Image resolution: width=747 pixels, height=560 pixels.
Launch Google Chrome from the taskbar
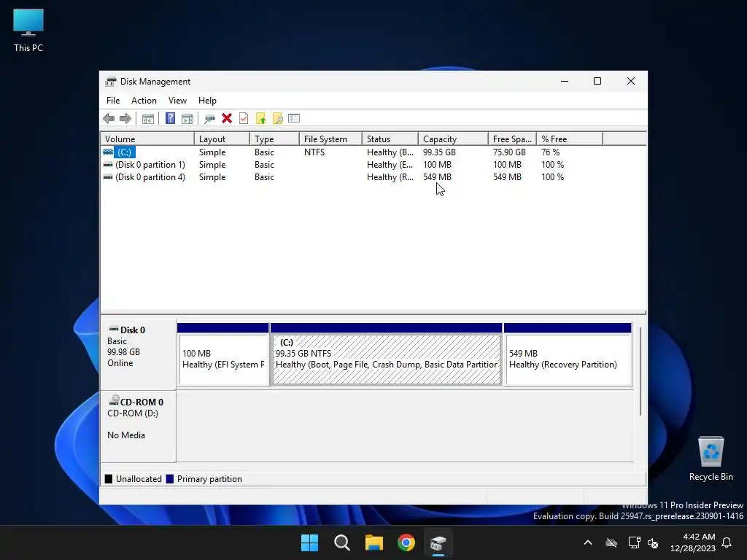click(x=406, y=542)
